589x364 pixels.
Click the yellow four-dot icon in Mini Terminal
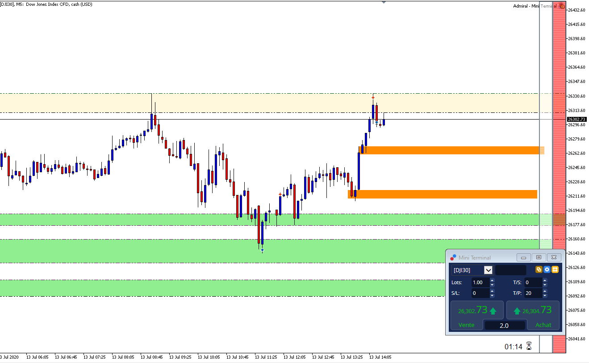click(555, 269)
